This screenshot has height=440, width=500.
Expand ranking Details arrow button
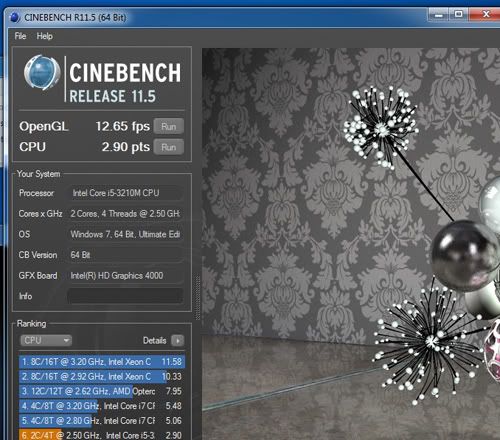[x=177, y=340]
